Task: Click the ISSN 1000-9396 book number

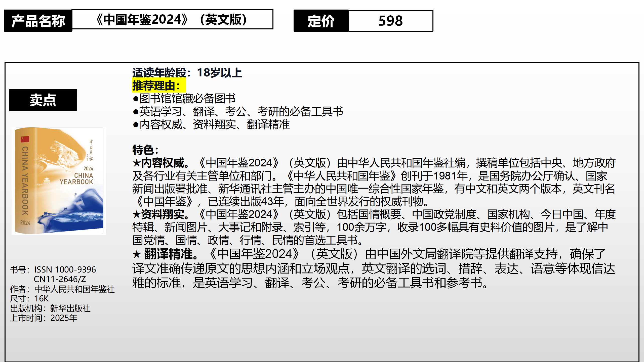Action: (65, 269)
